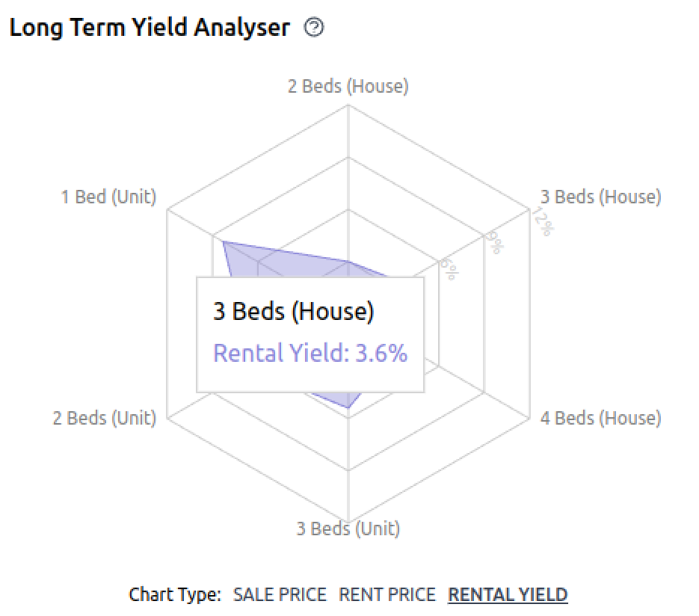The height and width of the screenshot is (616, 699).
Task: Click the 12% radial scale label
Action: [x=543, y=221]
